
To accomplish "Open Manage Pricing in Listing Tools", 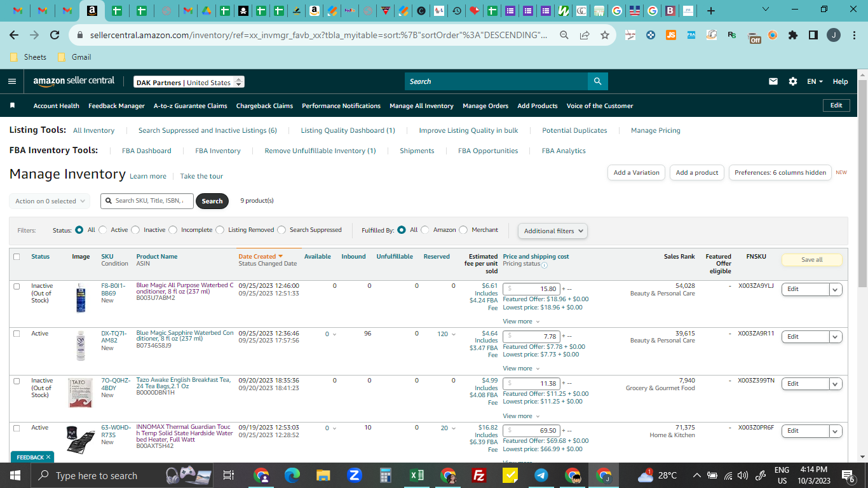I will [656, 130].
